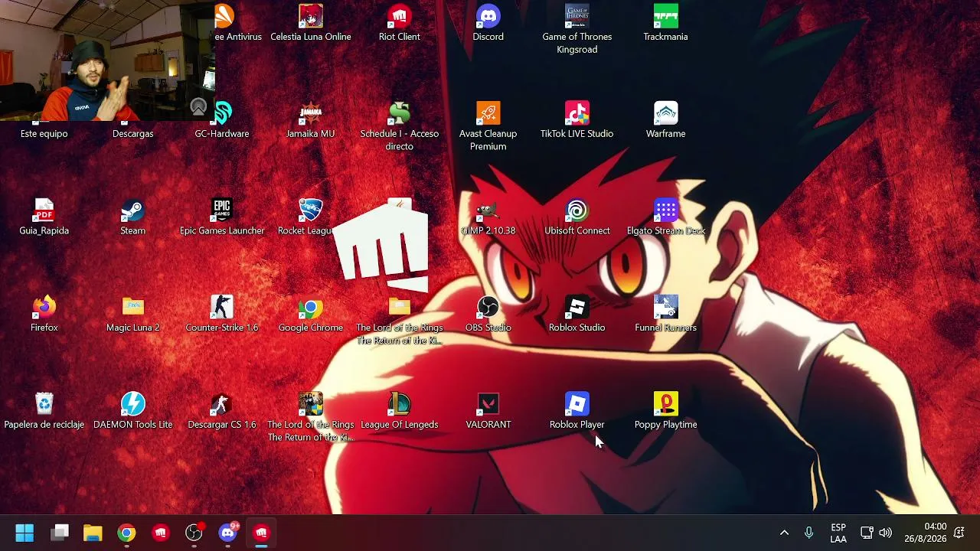Click the microphone tray indicator
The height and width of the screenshot is (551, 980).
808,533
